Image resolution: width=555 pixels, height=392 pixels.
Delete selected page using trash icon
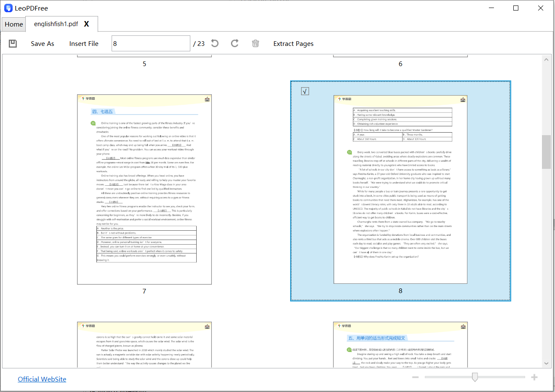[x=255, y=43]
